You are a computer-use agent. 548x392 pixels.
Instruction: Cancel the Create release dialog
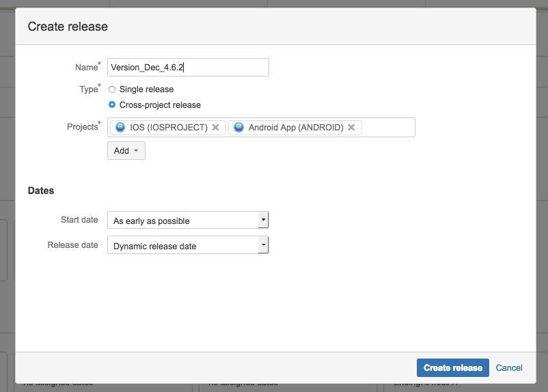point(509,367)
